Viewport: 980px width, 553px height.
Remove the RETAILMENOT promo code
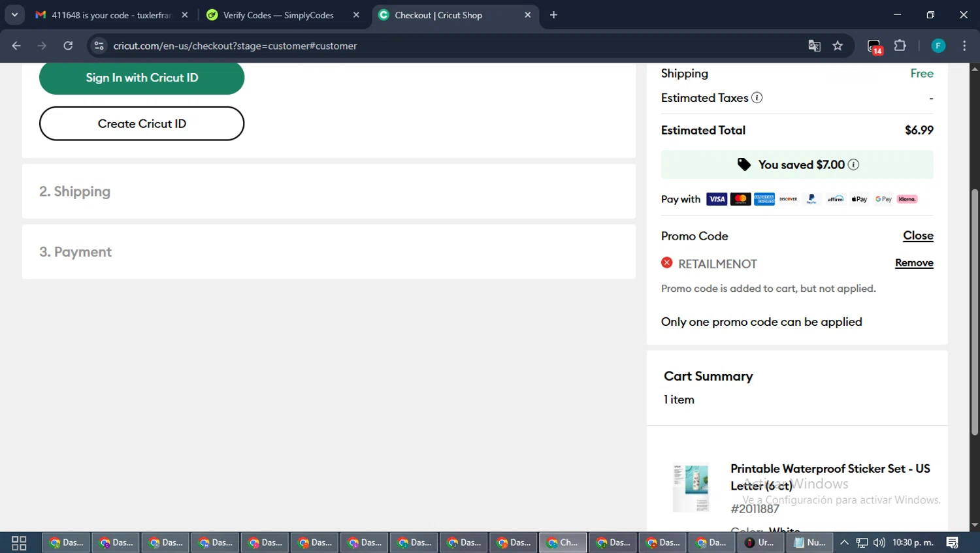(914, 262)
